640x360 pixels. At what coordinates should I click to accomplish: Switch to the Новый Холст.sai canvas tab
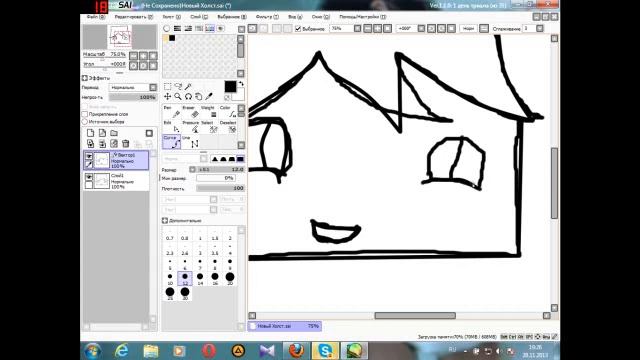tap(284, 326)
